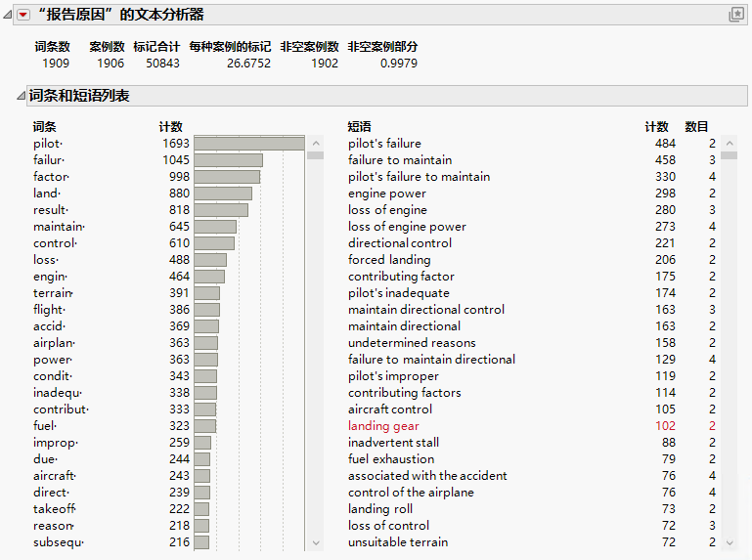Select the term 'condit·'
The height and width of the screenshot is (560, 752).
coord(53,376)
